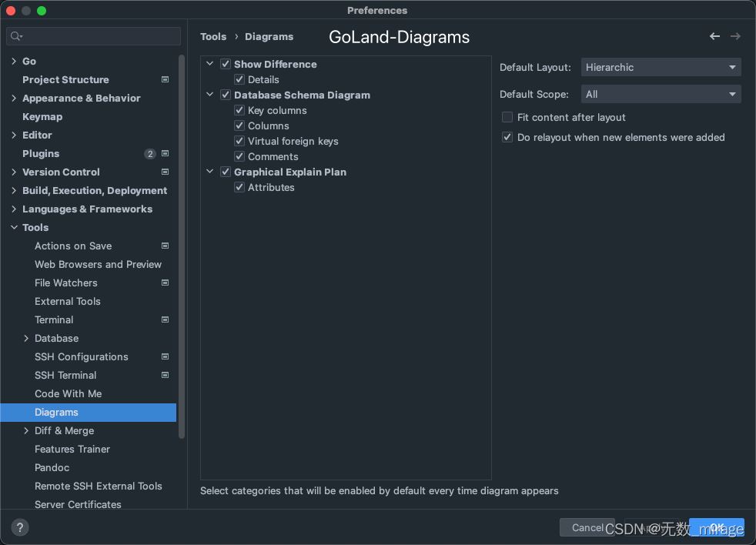
Task: Click the back navigation arrow
Action: click(x=714, y=36)
